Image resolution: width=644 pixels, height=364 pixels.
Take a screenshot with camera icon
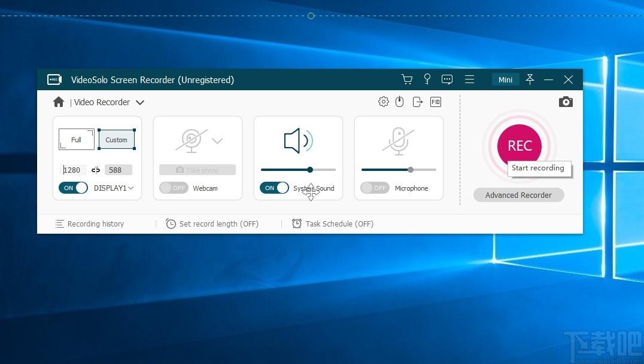coord(566,102)
